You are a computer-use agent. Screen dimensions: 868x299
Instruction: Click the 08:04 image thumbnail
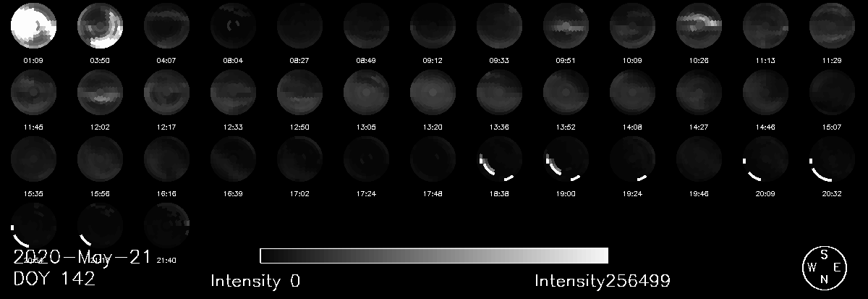point(233,26)
